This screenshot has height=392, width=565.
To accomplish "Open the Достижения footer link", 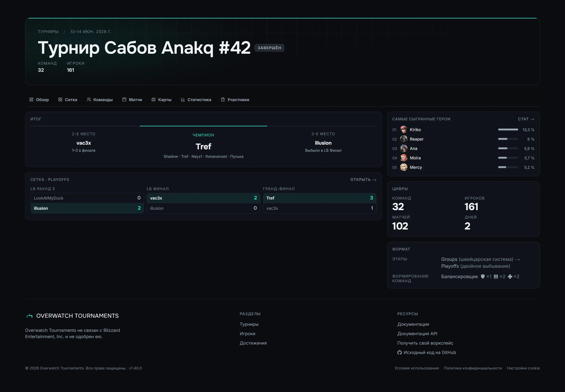I will (x=253, y=343).
